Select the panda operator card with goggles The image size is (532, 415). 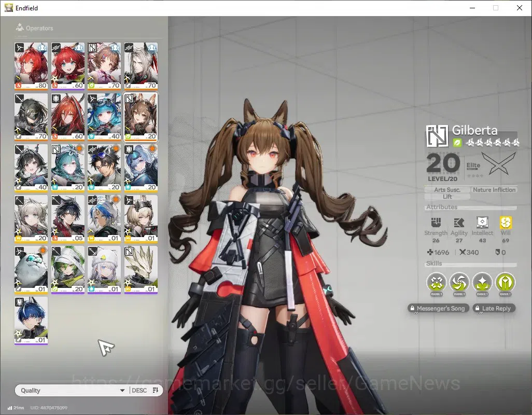click(31, 270)
